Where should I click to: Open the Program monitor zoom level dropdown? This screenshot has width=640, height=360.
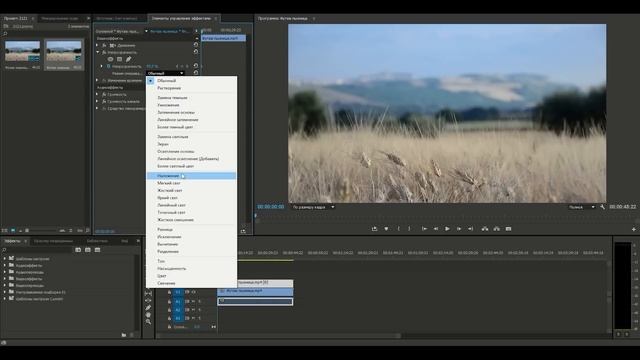(x=313, y=207)
